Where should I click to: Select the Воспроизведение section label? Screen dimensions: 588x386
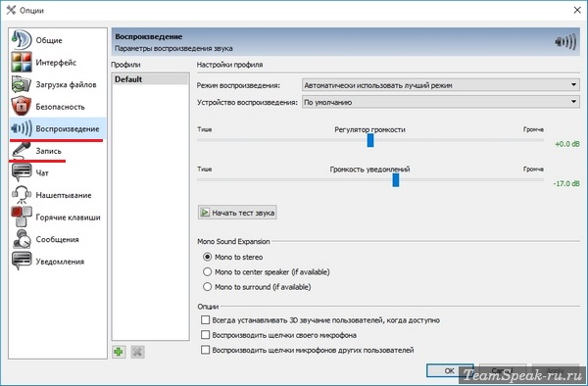68,128
